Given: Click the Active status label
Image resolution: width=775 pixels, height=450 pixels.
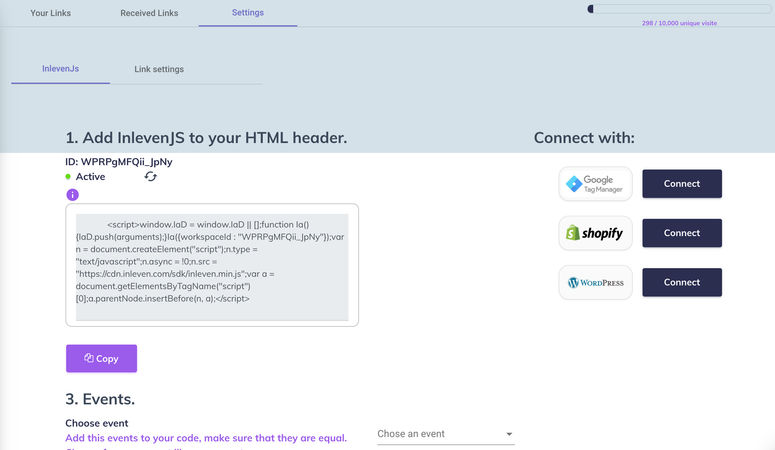Looking at the screenshot, I should point(90,177).
